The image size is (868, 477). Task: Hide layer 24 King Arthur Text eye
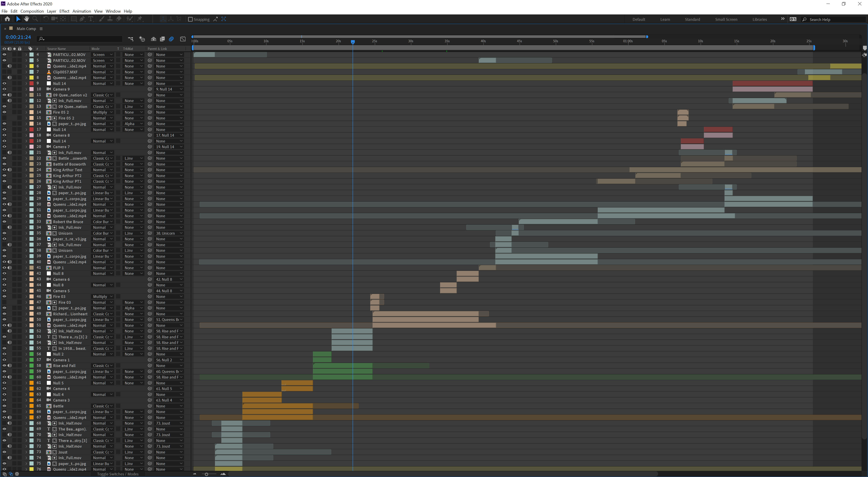coord(4,170)
